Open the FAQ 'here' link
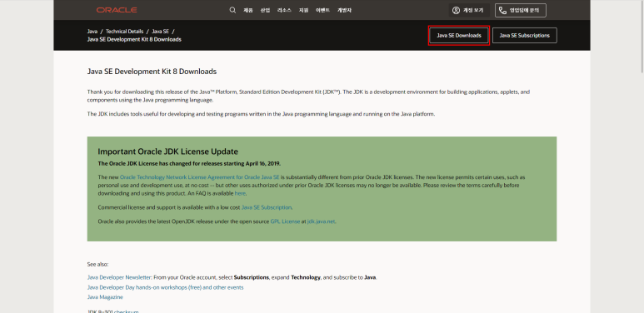This screenshot has height=313, width=644. click(240, 193)
